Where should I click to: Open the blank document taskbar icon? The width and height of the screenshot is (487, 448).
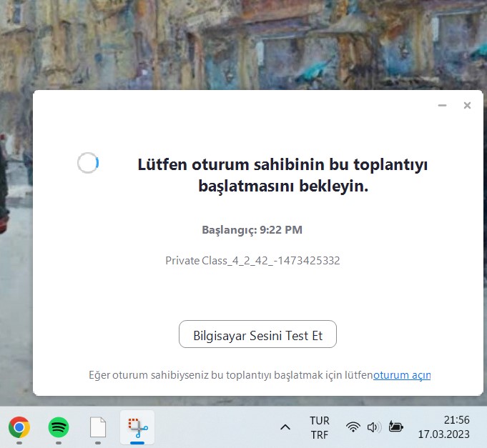point(98,427)
